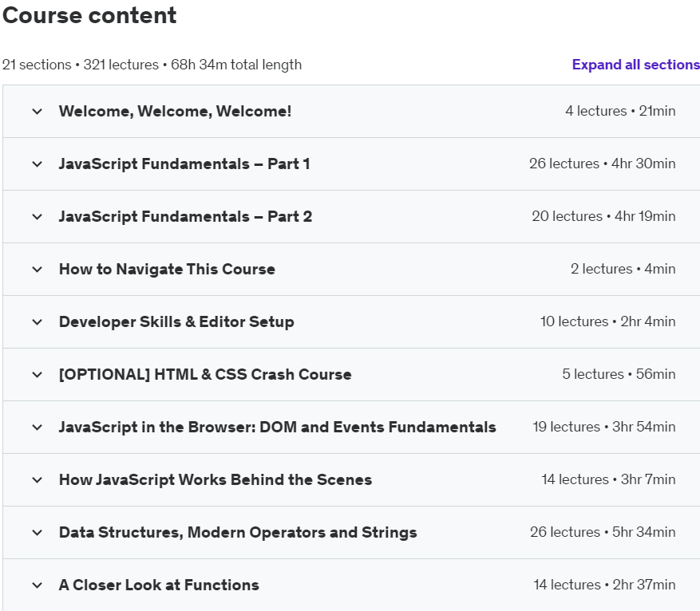Open [OPTIONAL] HTML & CSS Crash Course title
Screen dimensions: 700x611
coord(205,374)
